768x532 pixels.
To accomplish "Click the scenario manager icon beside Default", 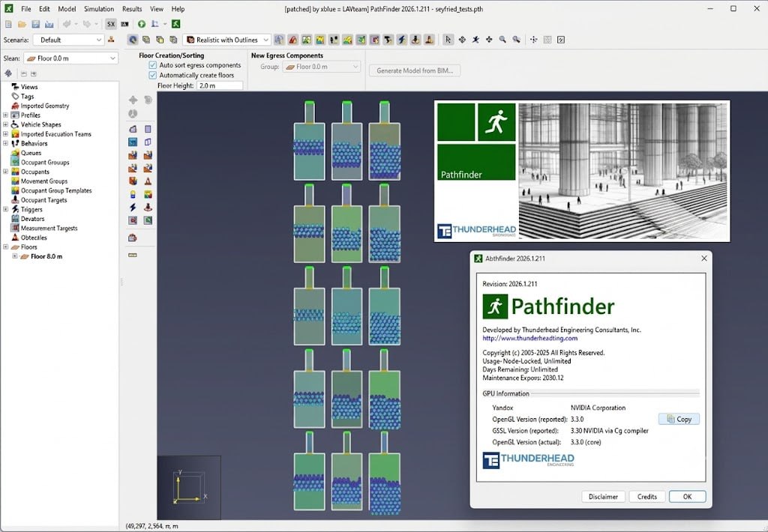I will click(x=111, y=40).
